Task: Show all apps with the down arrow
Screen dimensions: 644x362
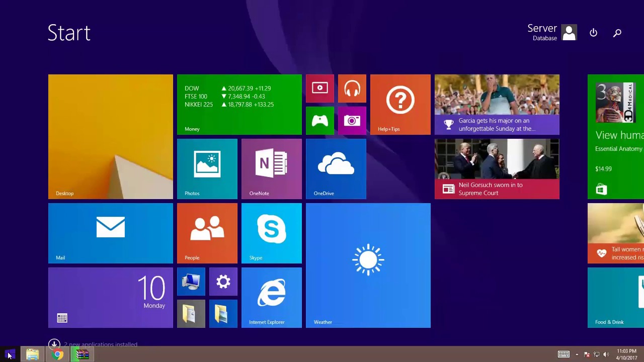Action: 54,344
